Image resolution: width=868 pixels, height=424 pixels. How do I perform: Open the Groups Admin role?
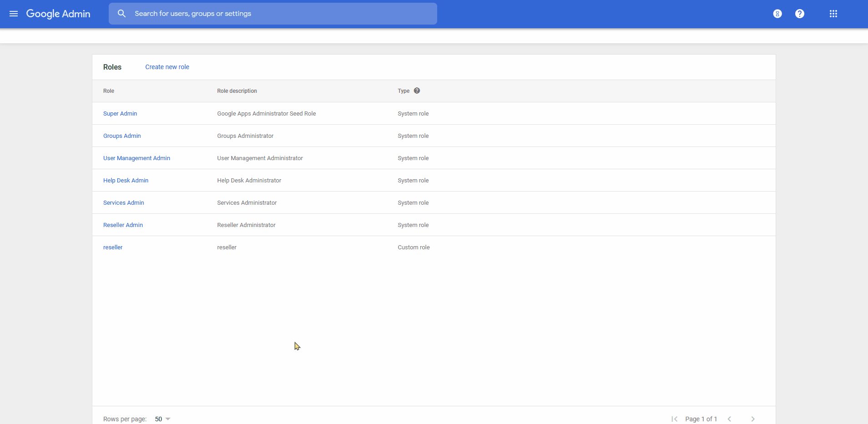coord(122,136)
